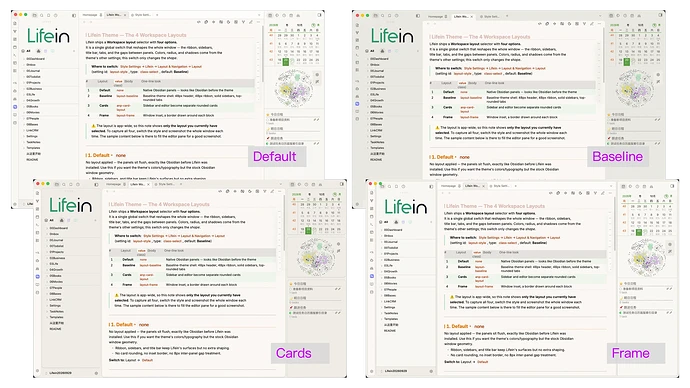Viewport: 690px width, 388px height.
Task: Click 'layout-frame' value in Cards window table
Action: (148, 285)
